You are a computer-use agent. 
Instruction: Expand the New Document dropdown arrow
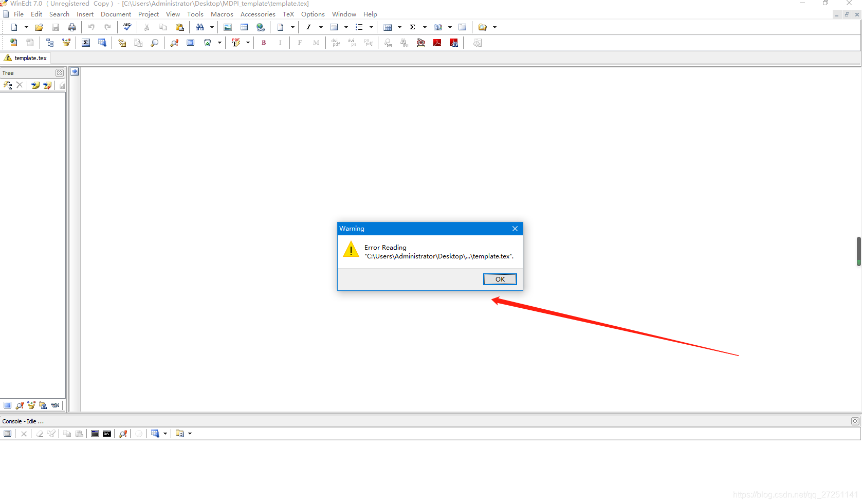26,27
